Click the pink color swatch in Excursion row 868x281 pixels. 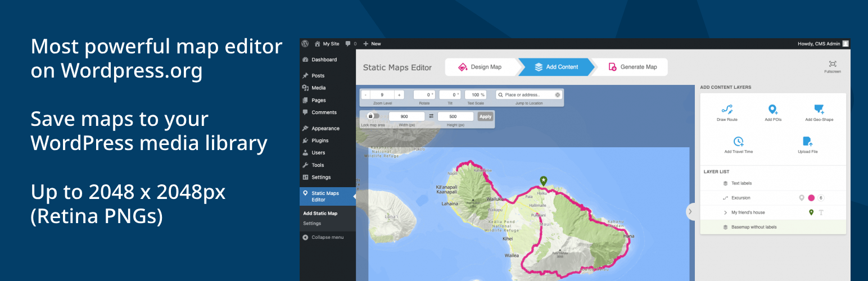pyautogui.click(x=811, y=198)
